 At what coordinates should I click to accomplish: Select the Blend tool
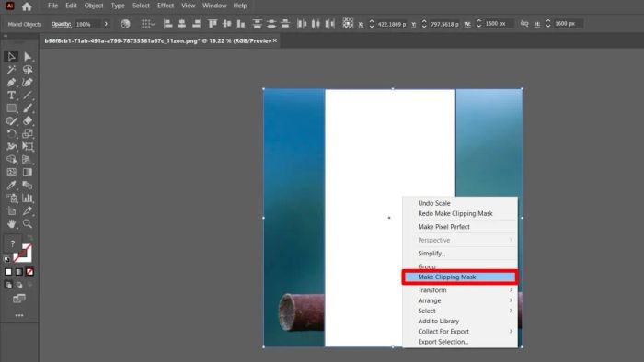point(28,186)
